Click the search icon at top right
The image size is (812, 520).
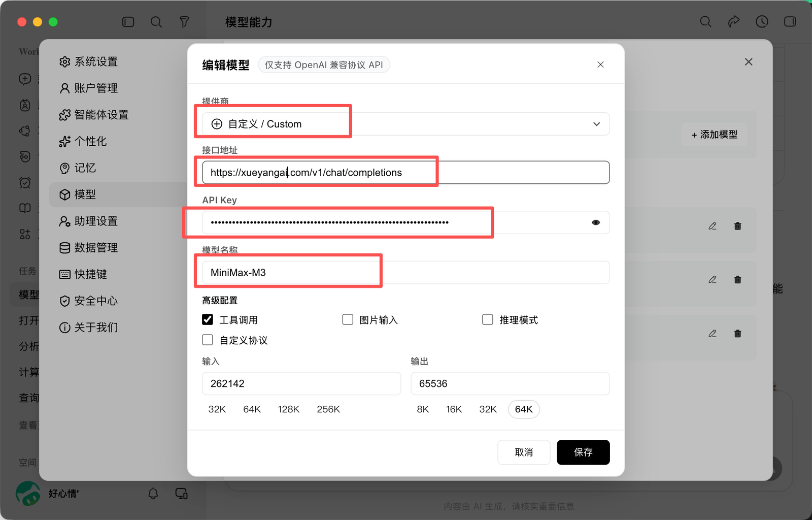click(705, 21)
